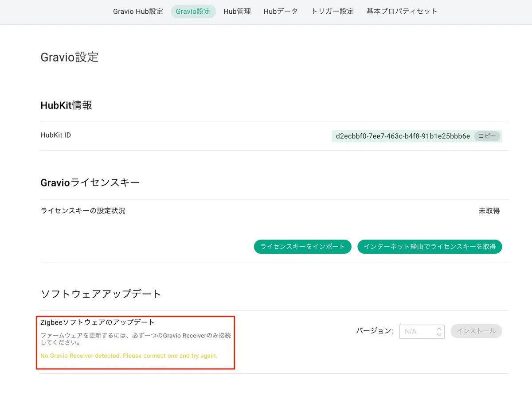The height and width of the screenshot is (399, 532).
Task: Click the HubKit ID value d2ecbbf0-7ee7-463c-b4f8-91b1e25bbb6e
Action: (x=403, y=136)
